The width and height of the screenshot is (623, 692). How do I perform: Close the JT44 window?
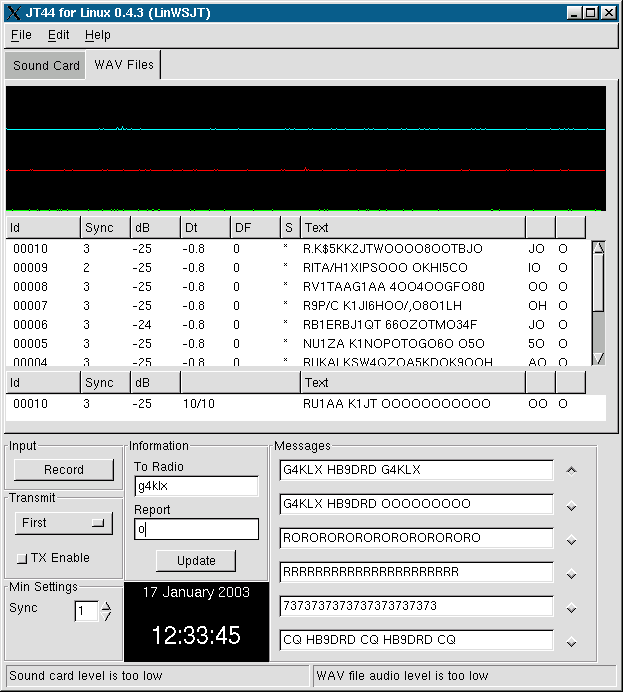pos(609,12)
